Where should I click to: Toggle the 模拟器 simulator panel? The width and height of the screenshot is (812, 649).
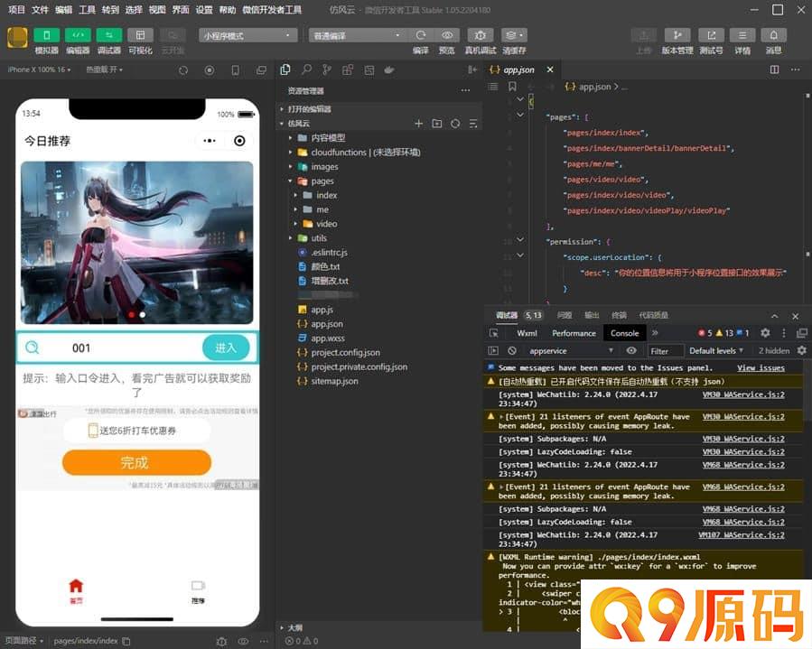pos(47,35)
